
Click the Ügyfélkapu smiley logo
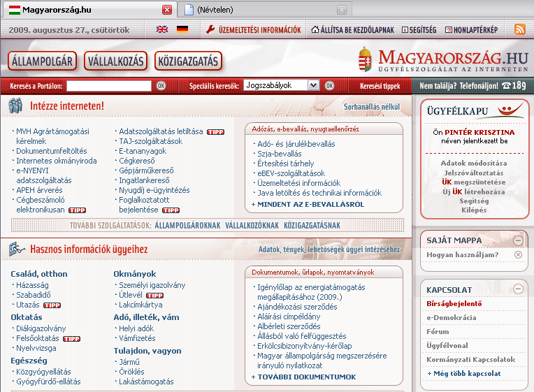click(x=510, y=110)
